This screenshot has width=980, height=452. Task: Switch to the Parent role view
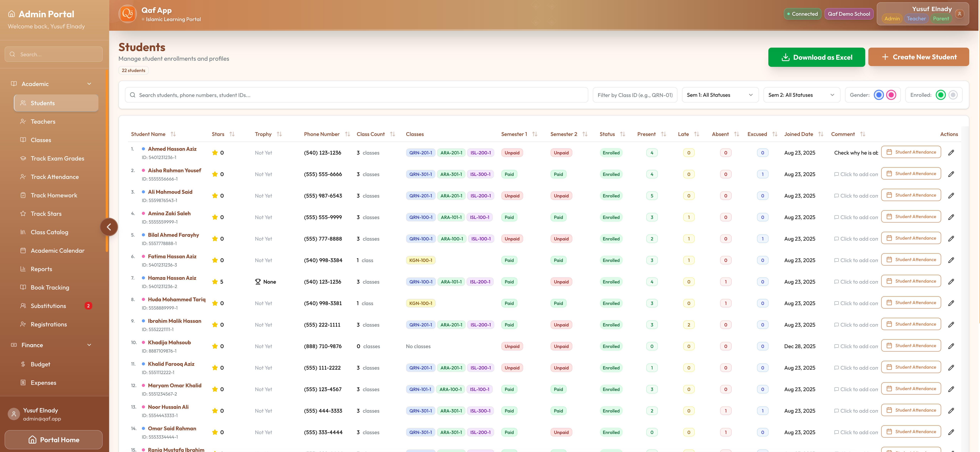(x=941, y=18)
